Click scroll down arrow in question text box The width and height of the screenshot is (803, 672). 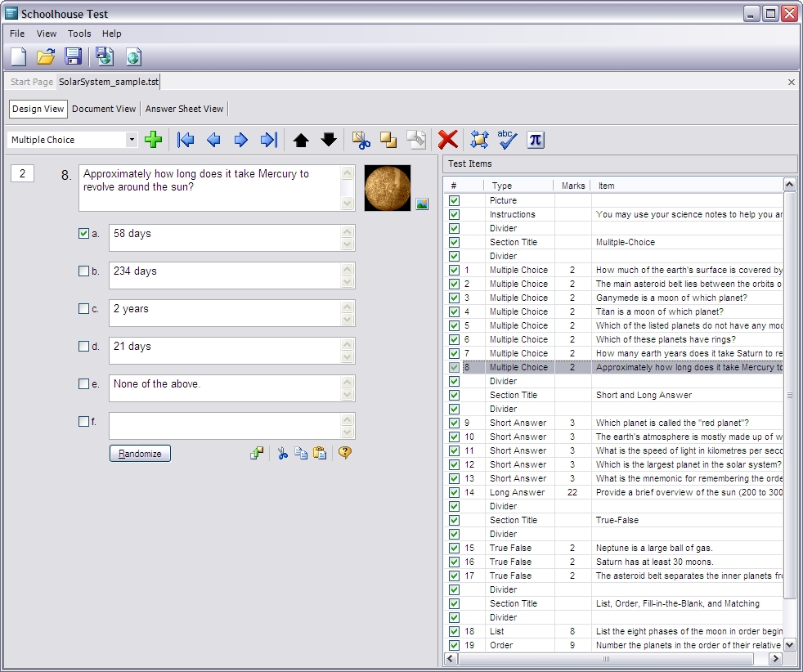point(348,203)
